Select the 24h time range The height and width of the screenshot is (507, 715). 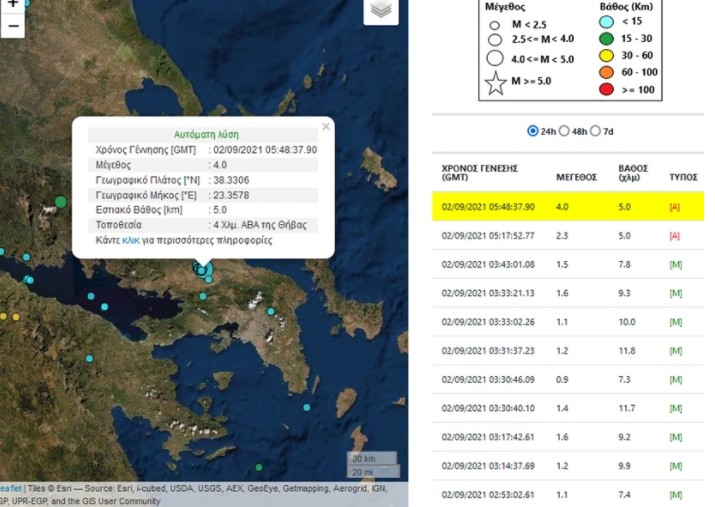point(531,131)
